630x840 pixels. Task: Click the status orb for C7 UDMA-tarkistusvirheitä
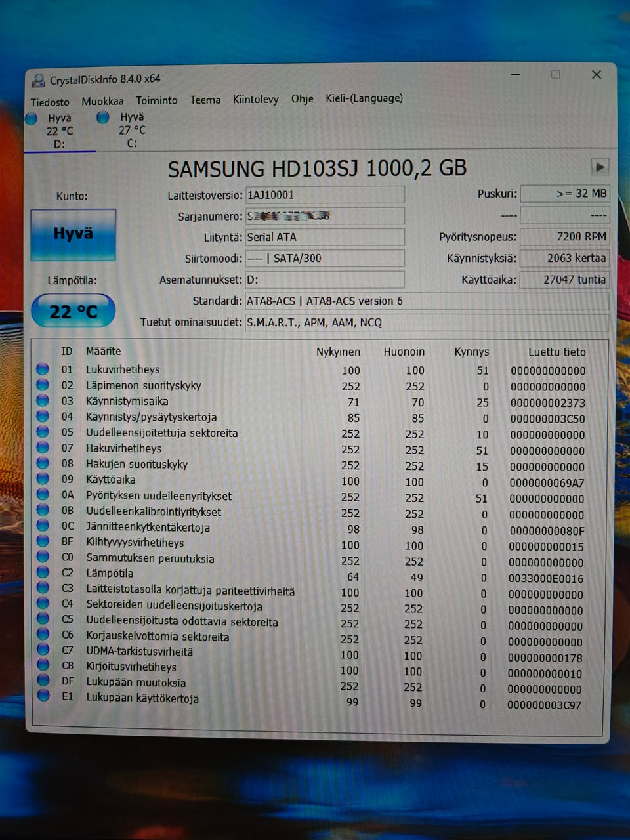(x=43, y=650)
